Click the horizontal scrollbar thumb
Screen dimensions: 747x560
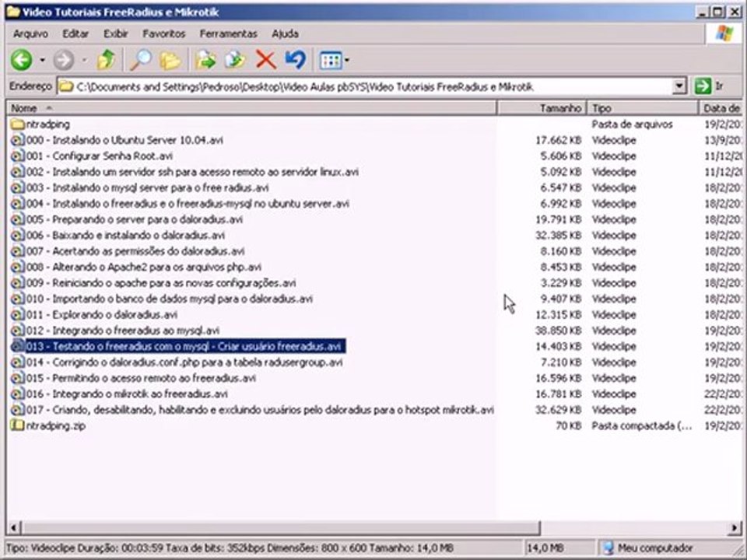point(281,527)
